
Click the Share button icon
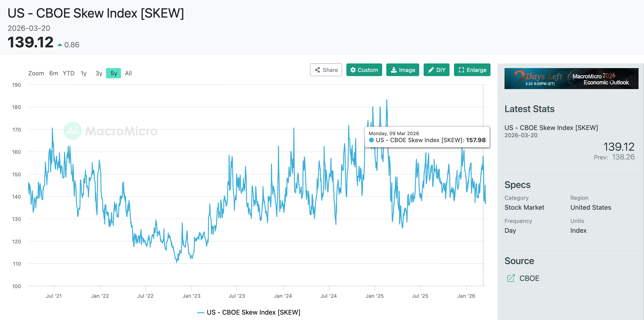point(317,70)
